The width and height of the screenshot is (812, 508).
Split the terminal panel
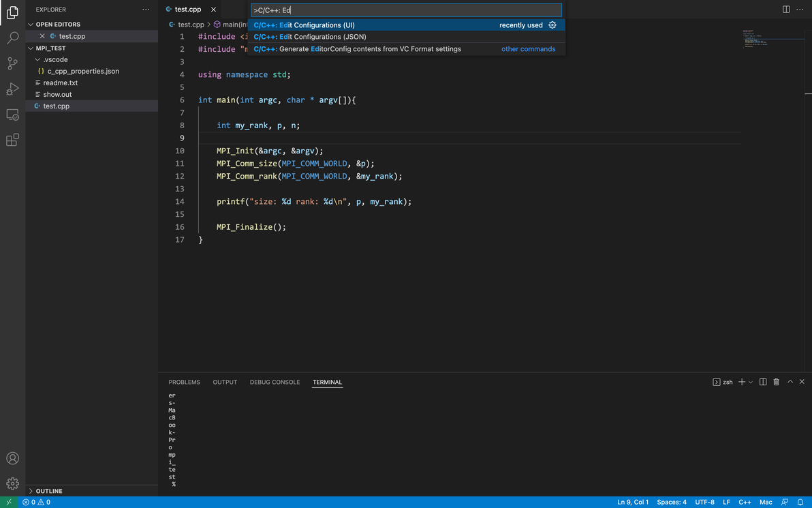pos(763,382)
